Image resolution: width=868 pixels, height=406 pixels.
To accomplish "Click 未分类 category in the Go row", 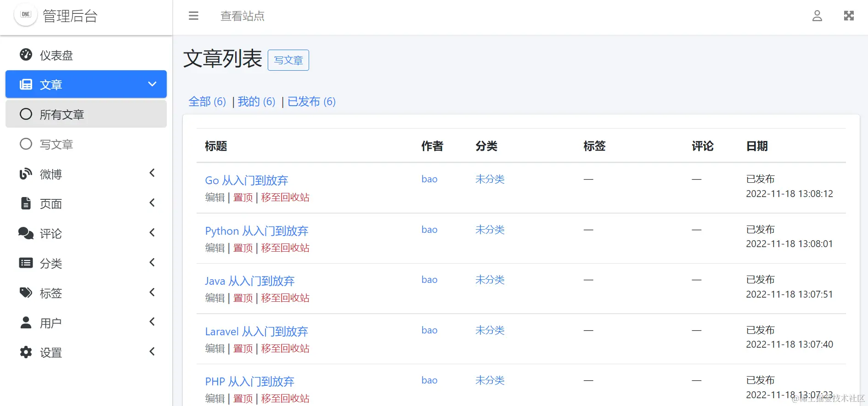I will (x=490, y=179).
